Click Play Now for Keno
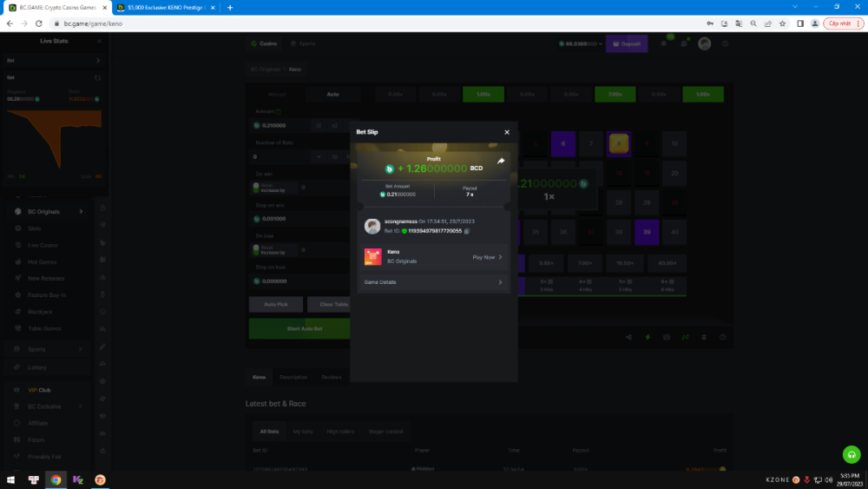This screenshot has width=868, height=489. (x=487, y=257)
